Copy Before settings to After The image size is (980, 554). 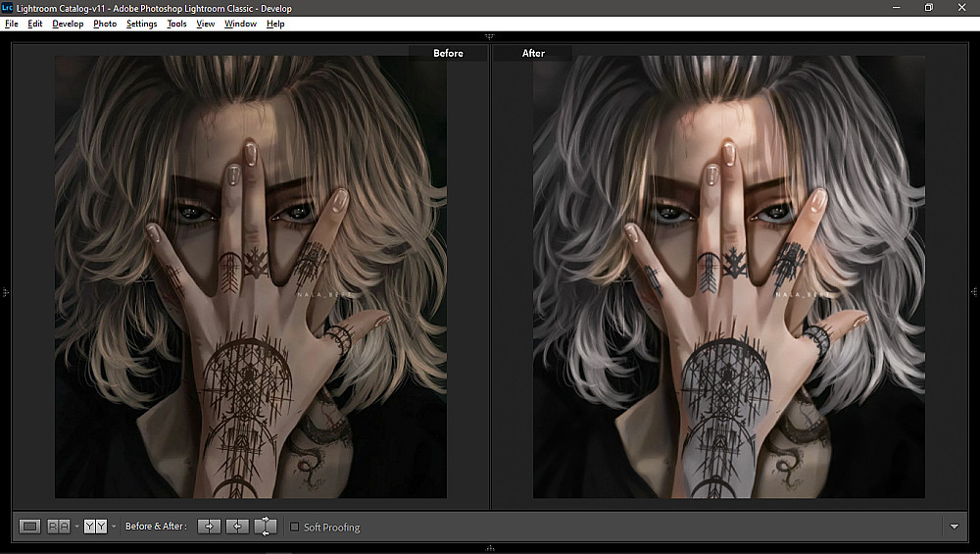[210, 527]
